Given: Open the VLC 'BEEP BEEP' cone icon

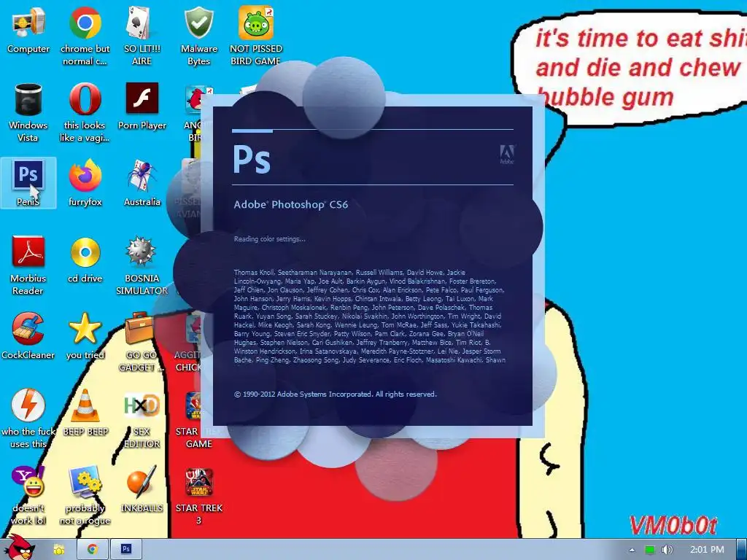Looking at the screenshot, I should coord(85,413).
